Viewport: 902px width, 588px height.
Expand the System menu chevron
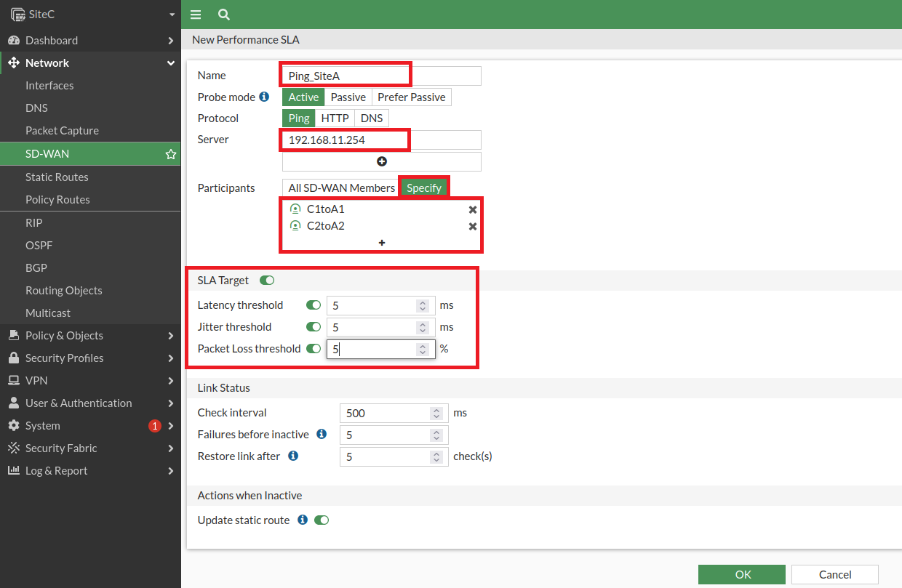pyautogui.click(x=170, y=426)
